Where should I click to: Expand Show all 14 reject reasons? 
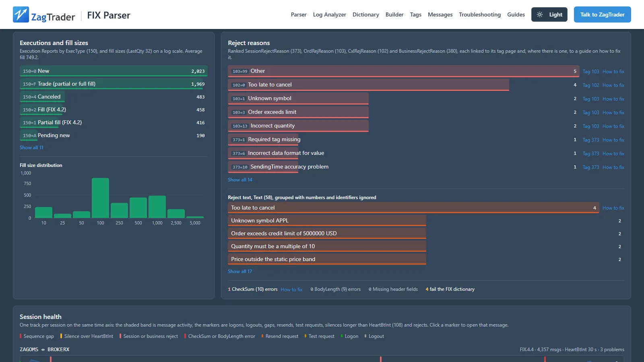pyautogui.click(x=240, y=180)
